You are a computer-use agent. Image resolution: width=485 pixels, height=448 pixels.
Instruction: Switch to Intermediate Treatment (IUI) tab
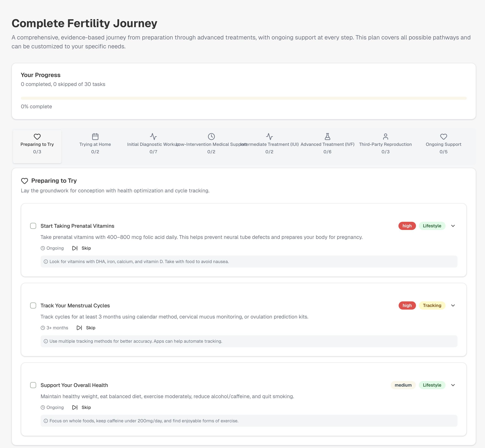pyautogui.click(x=269, y=146)
